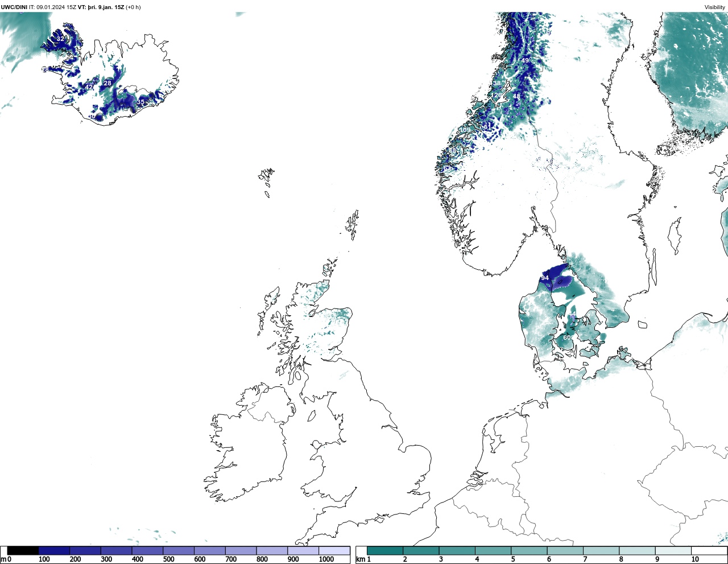Click the '94' value north of Denmark
This screenshot has width=728, height=564.
click(545, 278)
